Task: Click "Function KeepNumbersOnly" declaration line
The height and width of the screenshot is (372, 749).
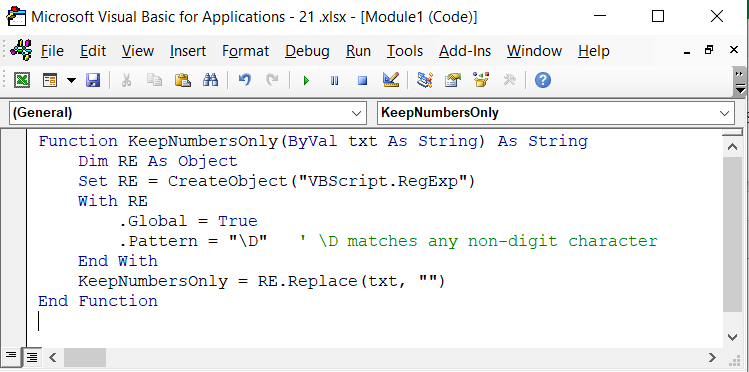Action: (313, 141)
